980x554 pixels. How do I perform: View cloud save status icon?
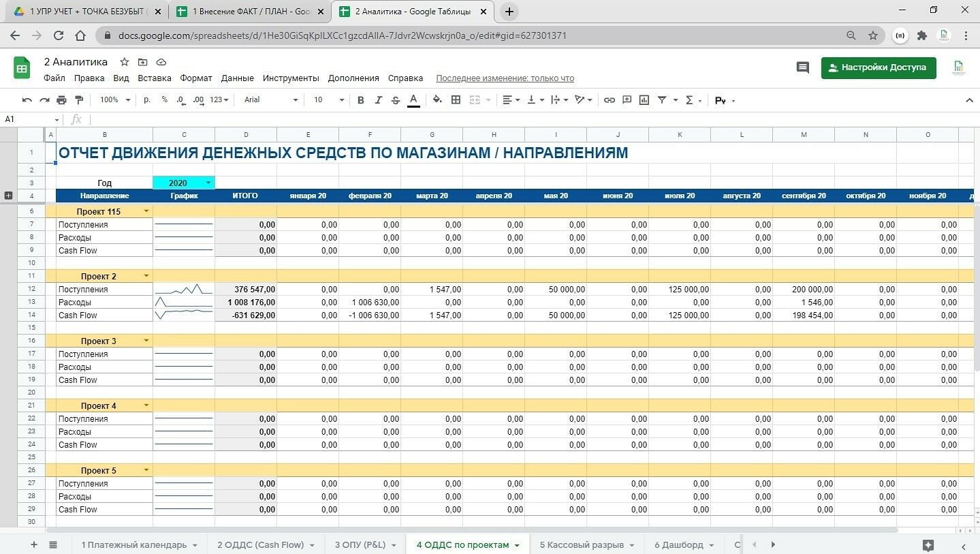(x=161, y=62)
